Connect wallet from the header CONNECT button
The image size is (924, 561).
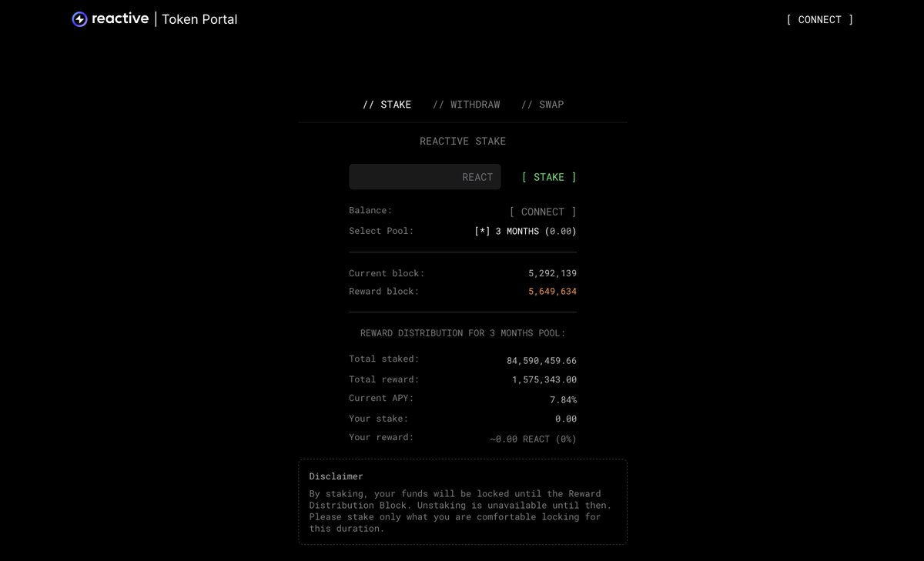[819, 19]
